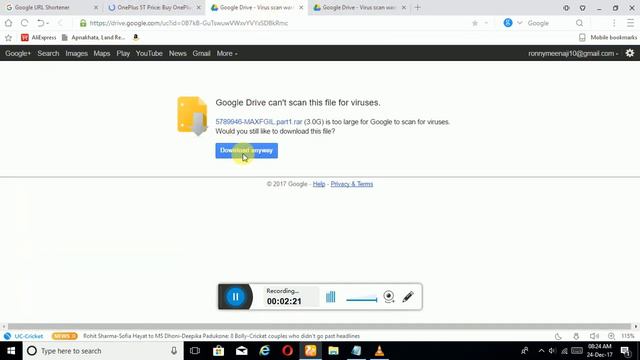Image resolution: width=640 pixels, height=360 pixels.
Task: Open the Privacy & Terms link
Action: (351, 184)
